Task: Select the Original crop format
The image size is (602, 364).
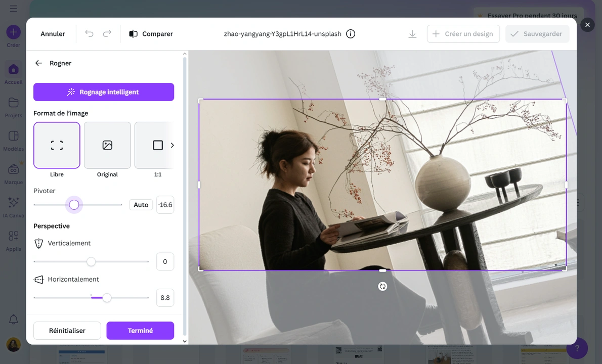Action: [x=107, y=145]
